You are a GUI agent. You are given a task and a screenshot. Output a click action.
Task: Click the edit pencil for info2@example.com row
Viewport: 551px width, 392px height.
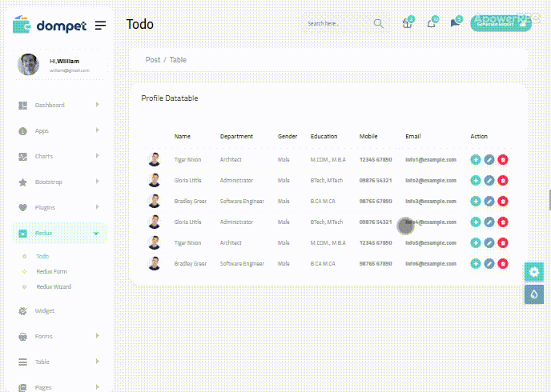489,180
